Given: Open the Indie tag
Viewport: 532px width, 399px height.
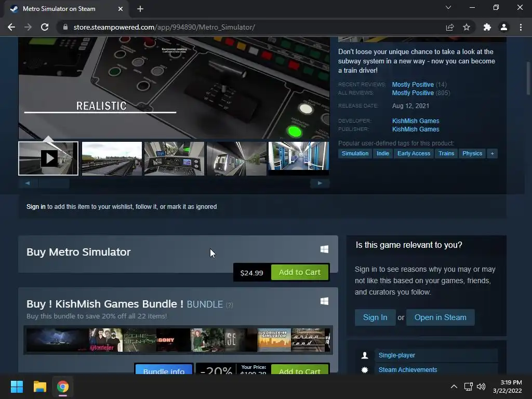Looking at the screenshot, I should click(383, 153).
